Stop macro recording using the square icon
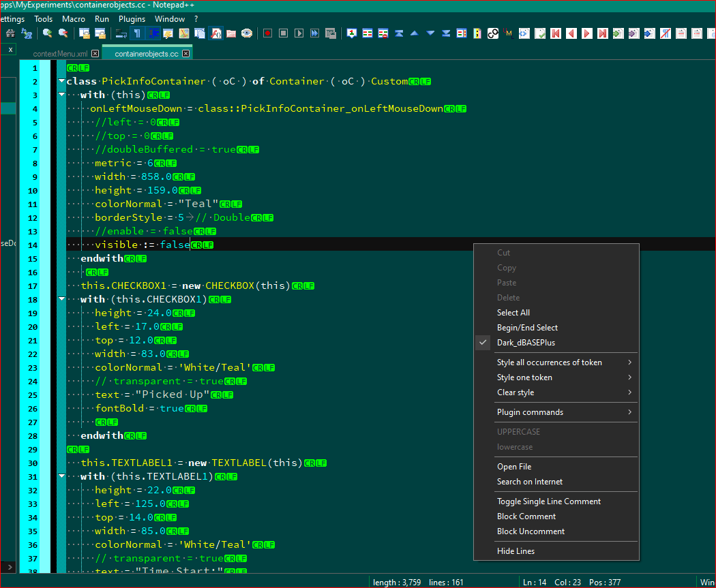This screenshot has height=588, width=716. point(283,32)
